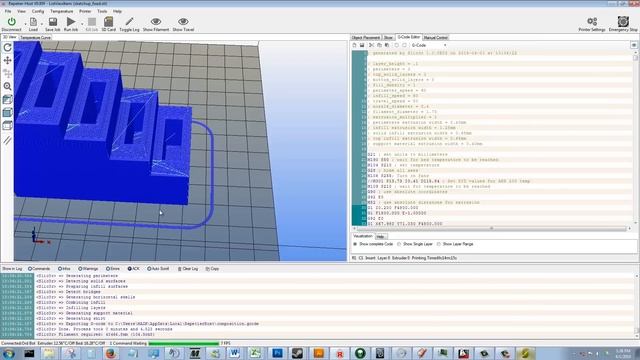Click the green command progress bar
640x360 pixels.
point(184,343)
